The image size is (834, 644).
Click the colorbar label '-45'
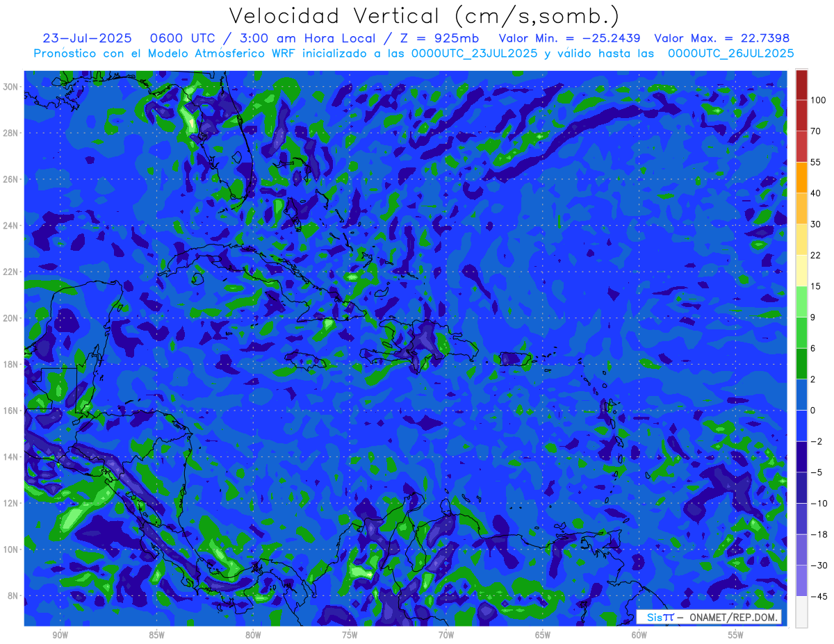(818, 596)
